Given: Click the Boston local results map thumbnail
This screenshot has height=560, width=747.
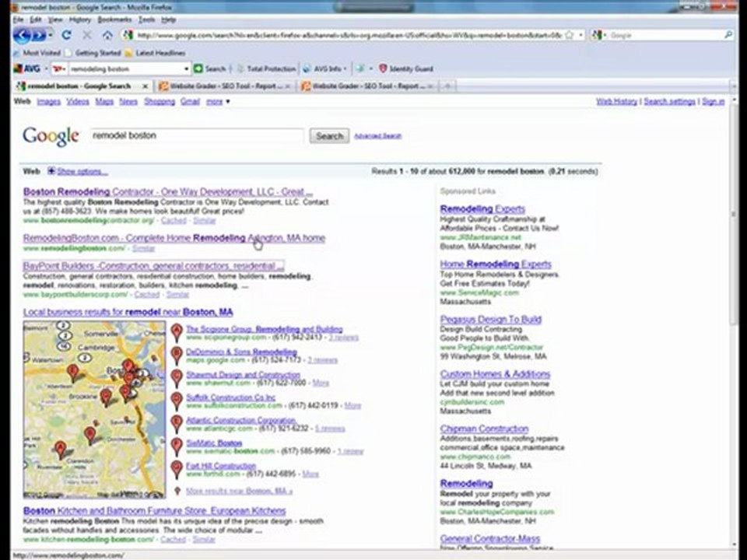Looking at the screenshot, I should click(x=94, y=410).
